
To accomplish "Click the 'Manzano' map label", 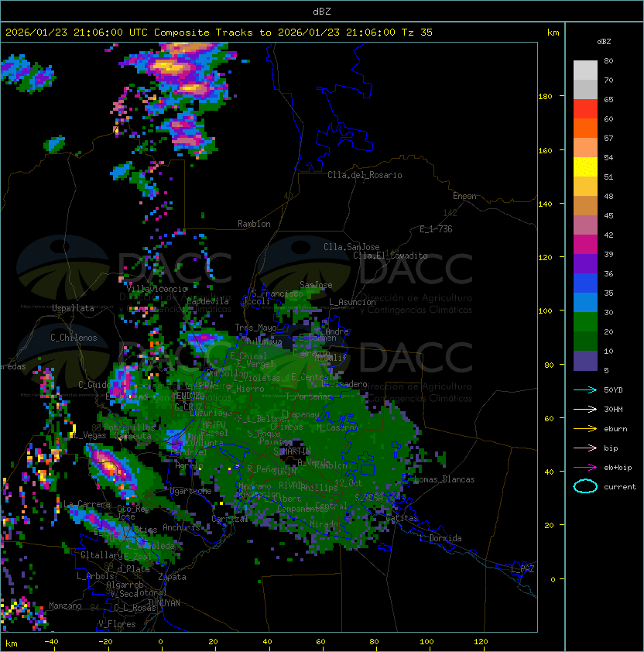I will pos(65,606).
